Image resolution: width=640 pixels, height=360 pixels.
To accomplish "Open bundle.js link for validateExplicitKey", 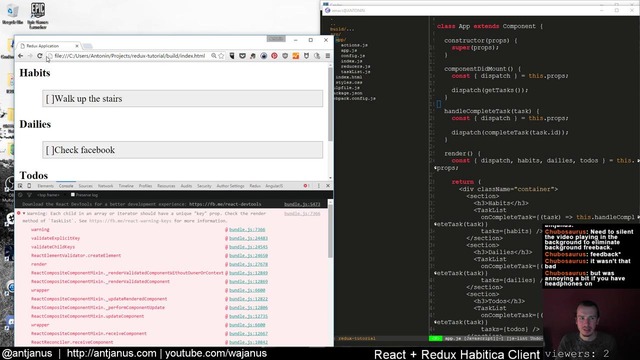I will pos(248,238).
